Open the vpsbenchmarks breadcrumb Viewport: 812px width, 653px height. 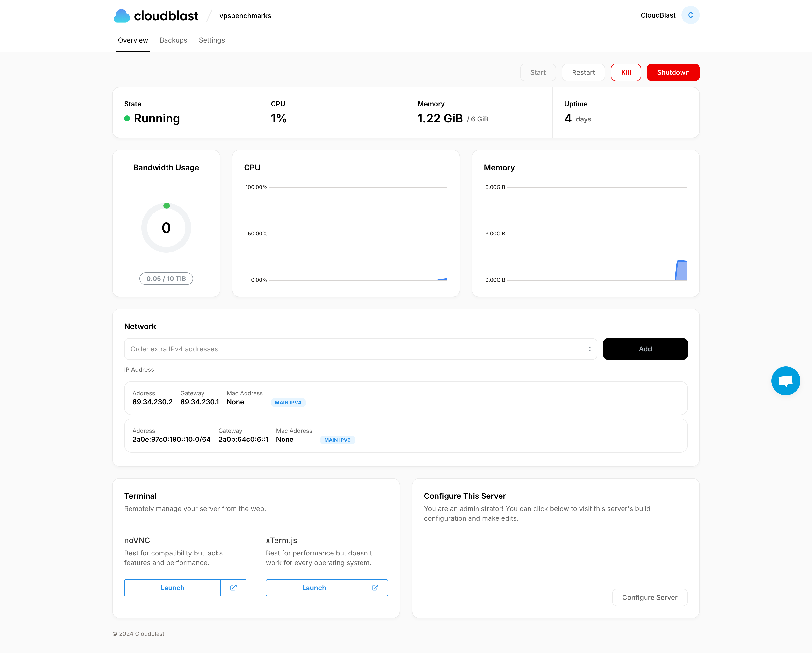click(x=245, y=16)
